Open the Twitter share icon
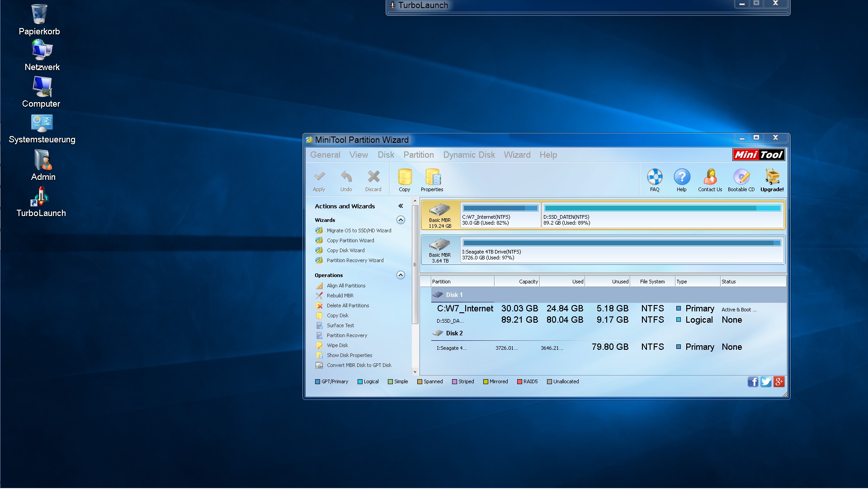Image resolution: width=868 pixels, height=489 pixels. point(766,382)
